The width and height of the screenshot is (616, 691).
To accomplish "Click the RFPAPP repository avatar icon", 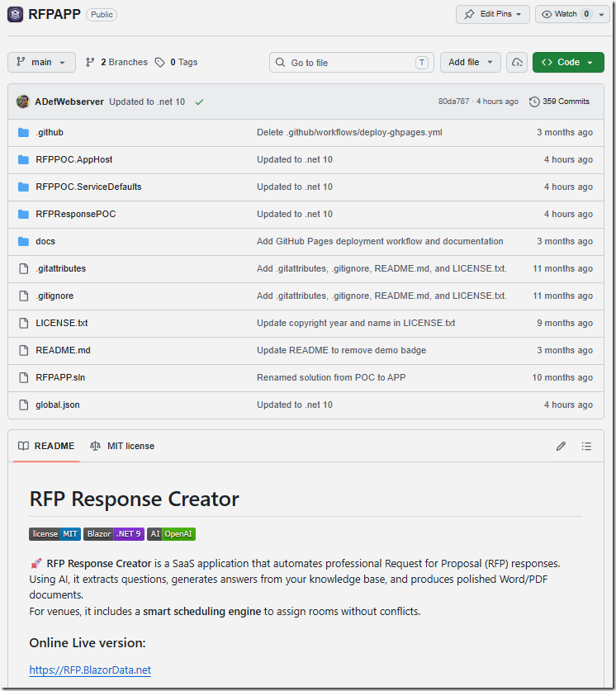I will [15, 15].
